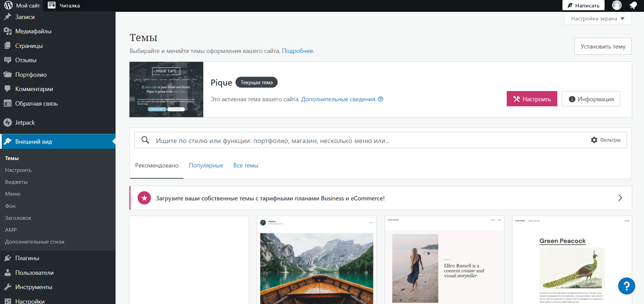The image size is (644, 304).
Task: Click the Настройки sidebar settings icon
Action: click(7, 301)
